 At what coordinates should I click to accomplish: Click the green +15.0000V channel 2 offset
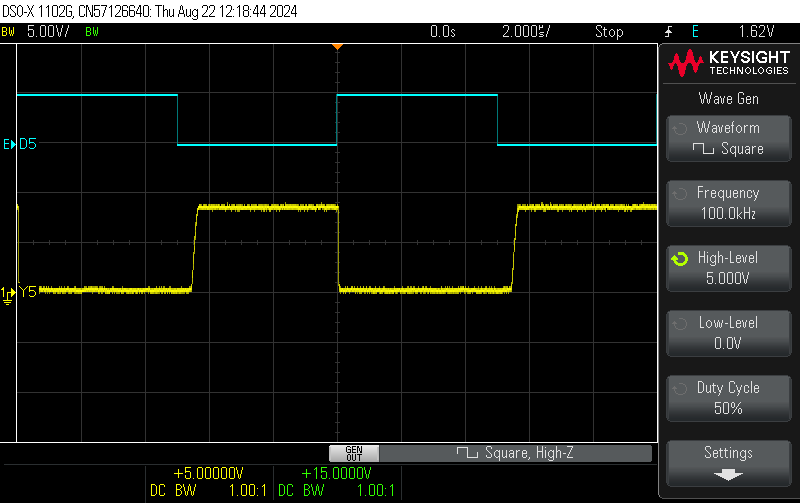point(336,474)
